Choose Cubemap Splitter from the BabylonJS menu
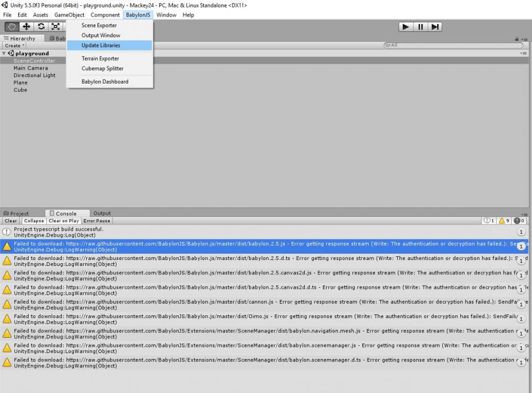 pos(110,68)
